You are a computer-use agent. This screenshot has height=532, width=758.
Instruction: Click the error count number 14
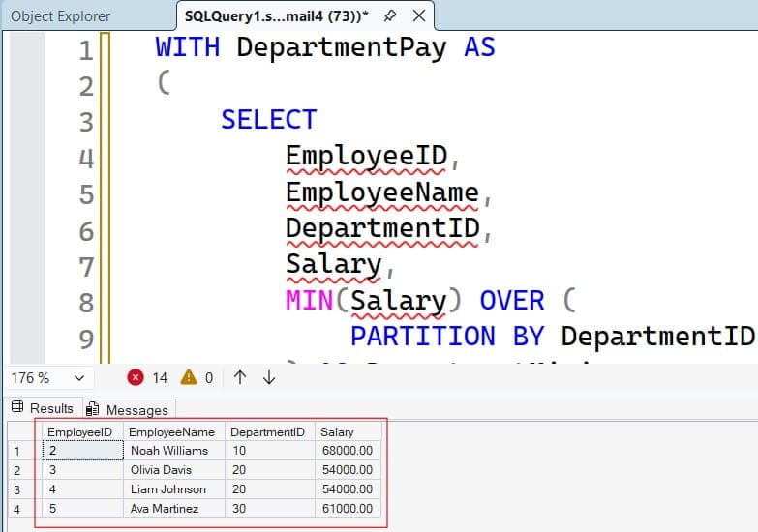(x=160, y=378)
